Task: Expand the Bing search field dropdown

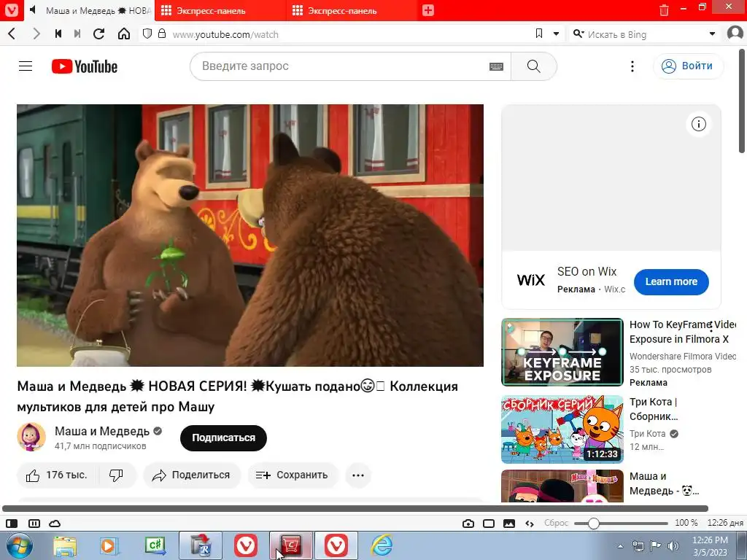Action: (x=712, y=34)
